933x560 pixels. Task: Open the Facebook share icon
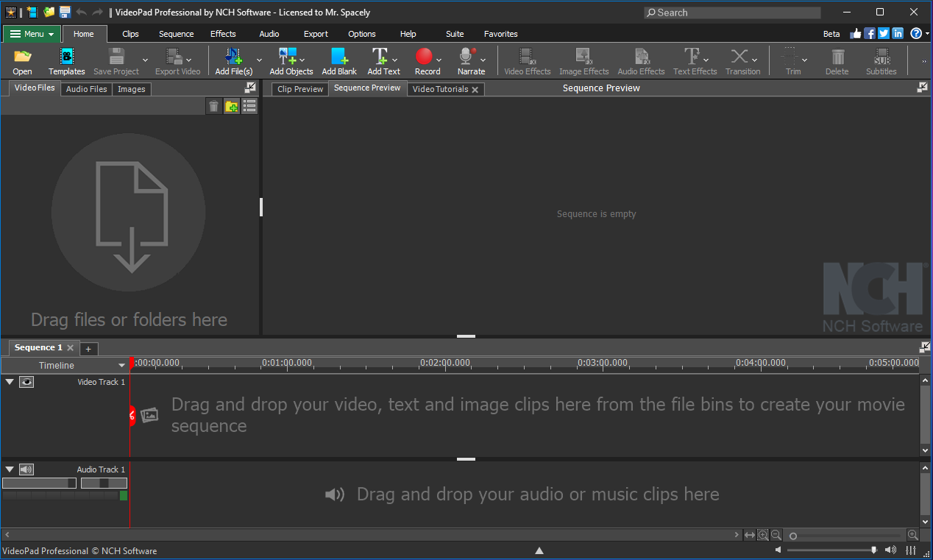click(x=870, y=33)
